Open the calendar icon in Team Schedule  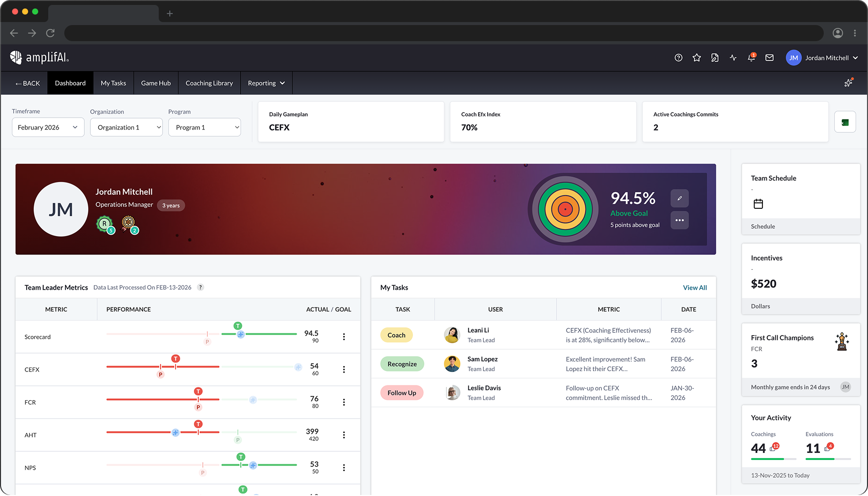757,203
